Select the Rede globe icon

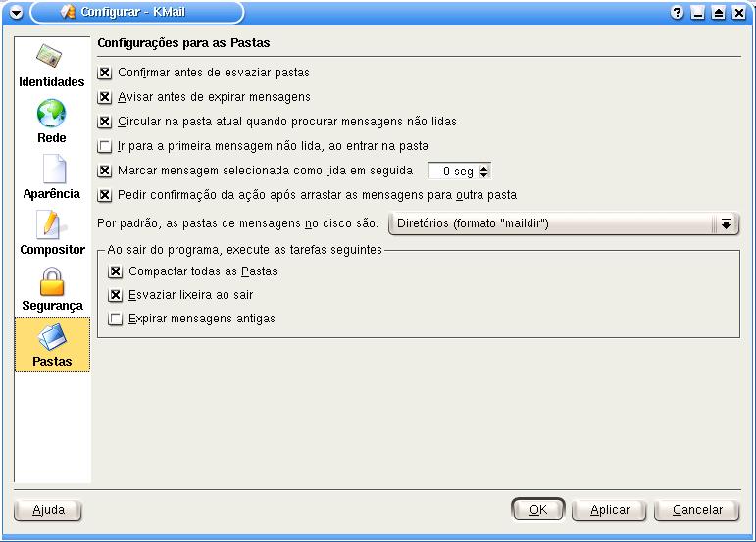pyautogui.click(x=51, y=114)
